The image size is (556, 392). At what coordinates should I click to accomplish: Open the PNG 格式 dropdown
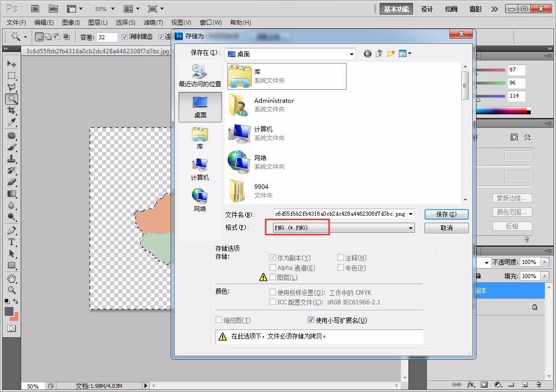coord(410,228)
